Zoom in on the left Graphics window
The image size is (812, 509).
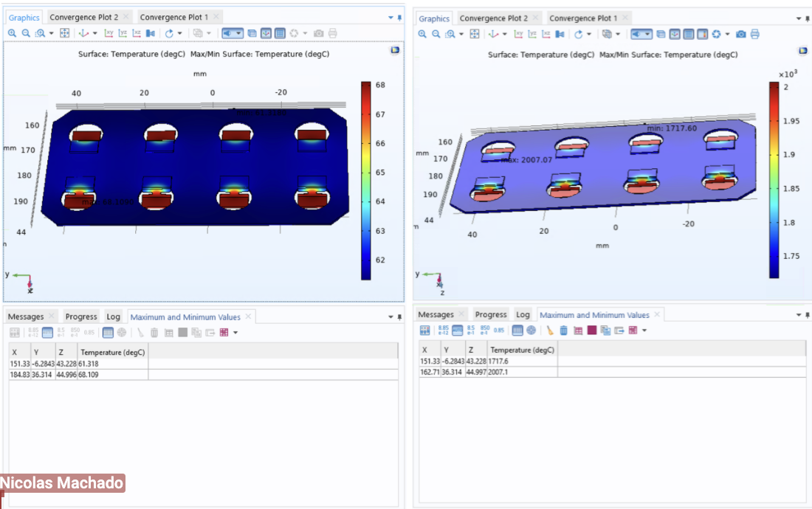pyautogui.click(x=12, y=33)
